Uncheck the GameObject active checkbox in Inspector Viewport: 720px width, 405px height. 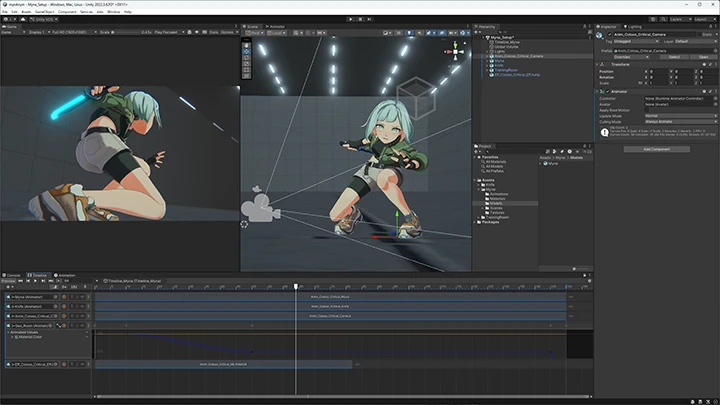pyautogui.click(x=610, y=34)
